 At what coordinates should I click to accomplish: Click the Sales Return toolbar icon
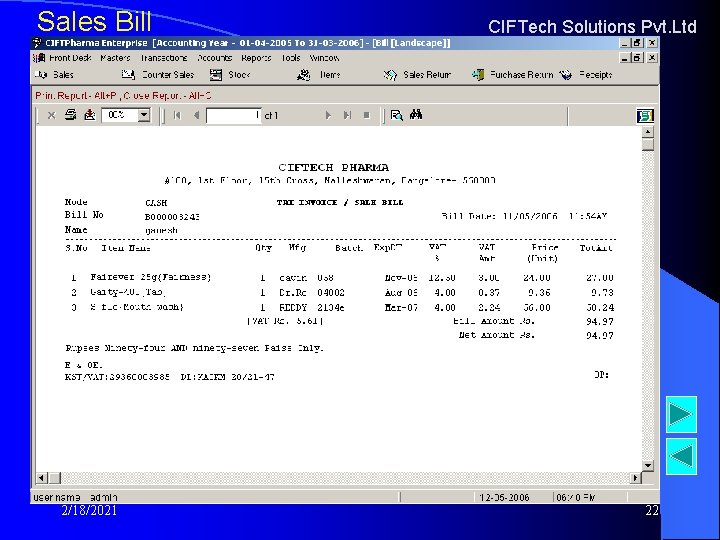point(390,74)
